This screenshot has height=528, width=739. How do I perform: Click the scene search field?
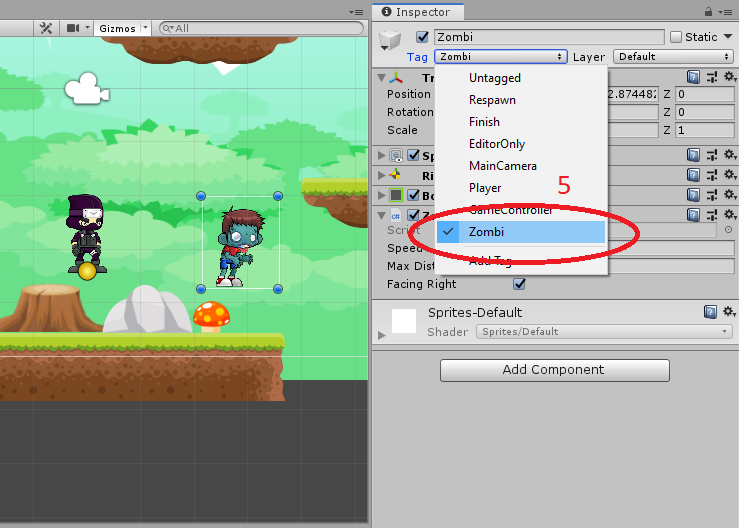point(260,28)
